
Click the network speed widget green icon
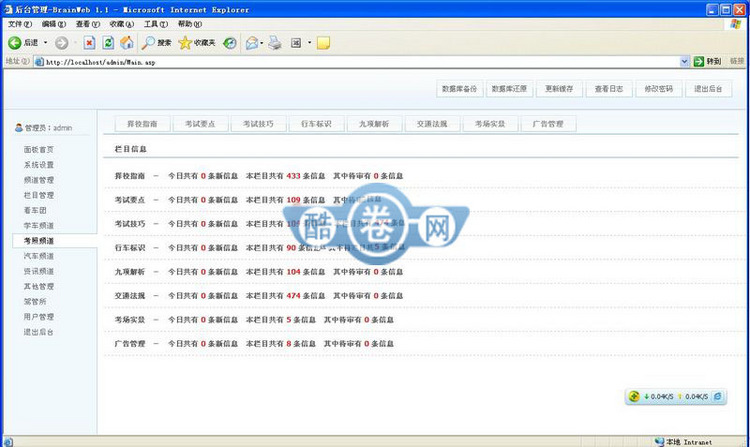point(634,396)
